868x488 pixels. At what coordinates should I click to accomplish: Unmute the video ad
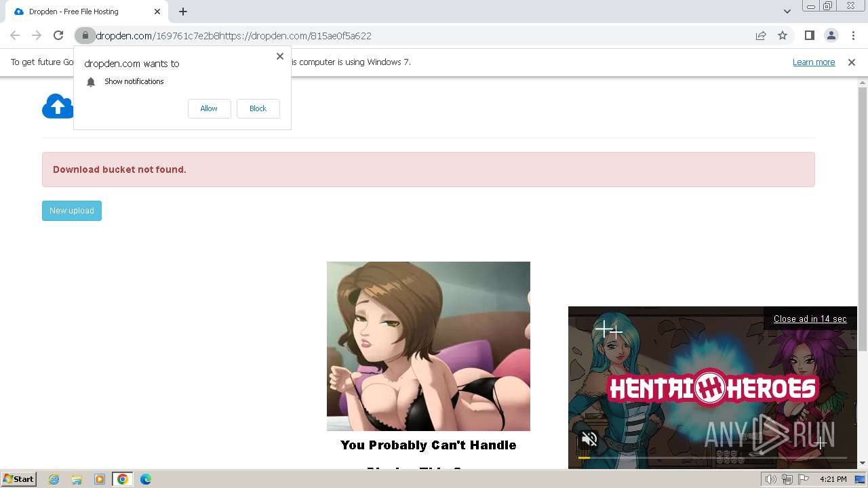click(589, 439)
